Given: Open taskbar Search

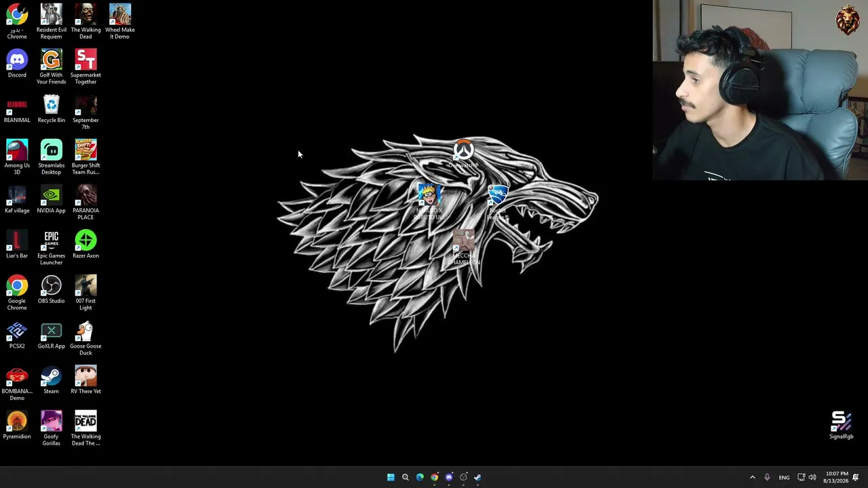Looking at the screenshot, I should pyautogui.click(x=406, y=477).
